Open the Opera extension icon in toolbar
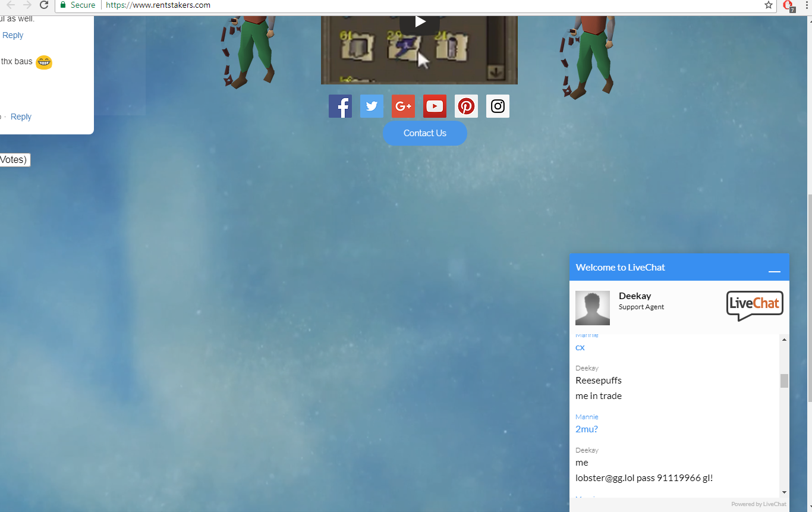 pos(789,5)
